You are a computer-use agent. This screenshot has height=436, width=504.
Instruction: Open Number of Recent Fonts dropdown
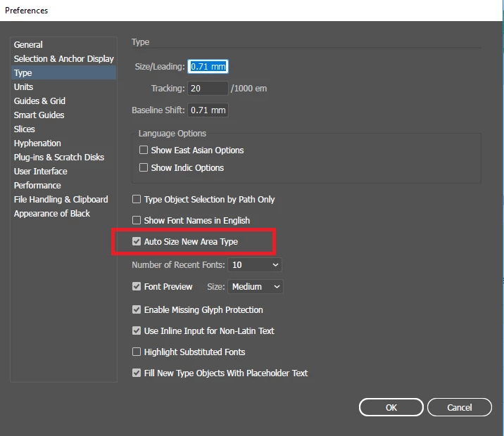pyautogui.click(x=255, y=265)
